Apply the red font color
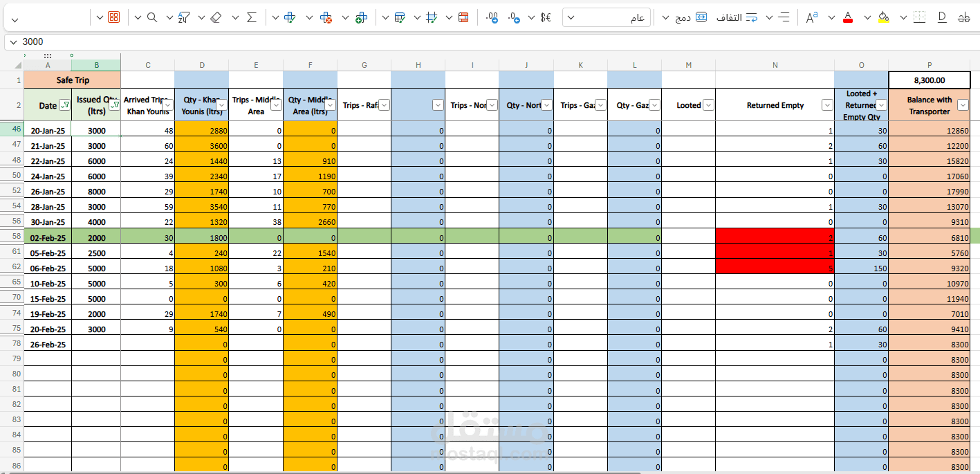This screenshot has height=474, width=980. 849,17
